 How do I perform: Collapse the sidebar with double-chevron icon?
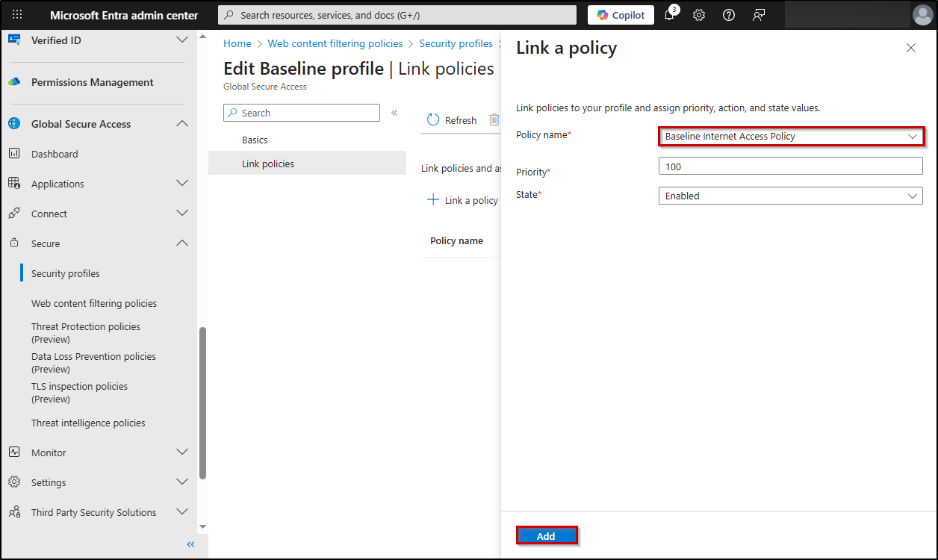click(190, 544)
